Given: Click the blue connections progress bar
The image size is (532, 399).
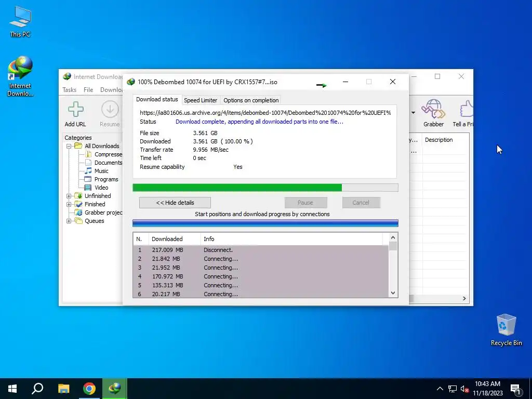Looking at the screenshot, I should (x=265, y=223).
